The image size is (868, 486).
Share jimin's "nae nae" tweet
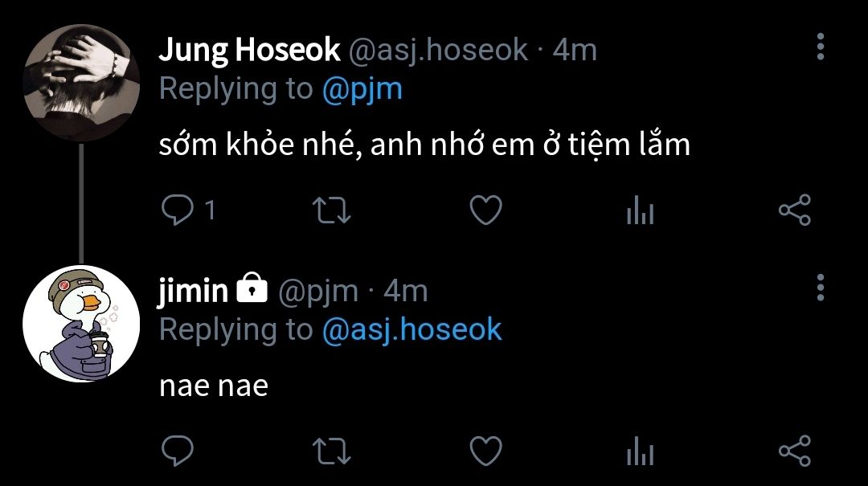click(795, 451)
